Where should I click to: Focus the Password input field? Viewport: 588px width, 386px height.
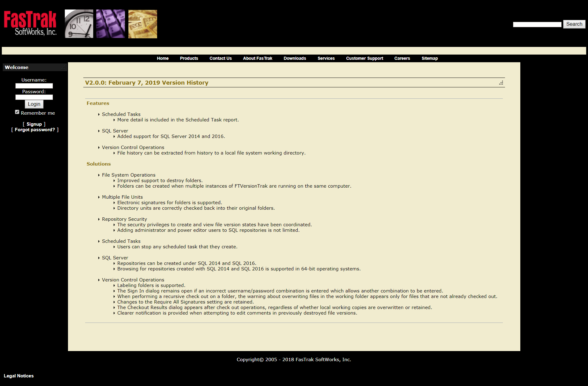(x=34, y=97)
